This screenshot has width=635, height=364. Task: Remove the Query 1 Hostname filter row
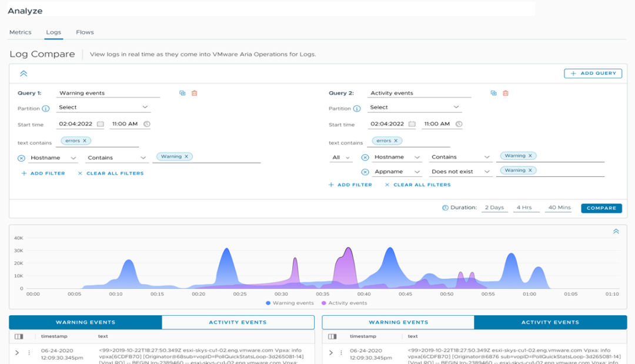[22, 158]
